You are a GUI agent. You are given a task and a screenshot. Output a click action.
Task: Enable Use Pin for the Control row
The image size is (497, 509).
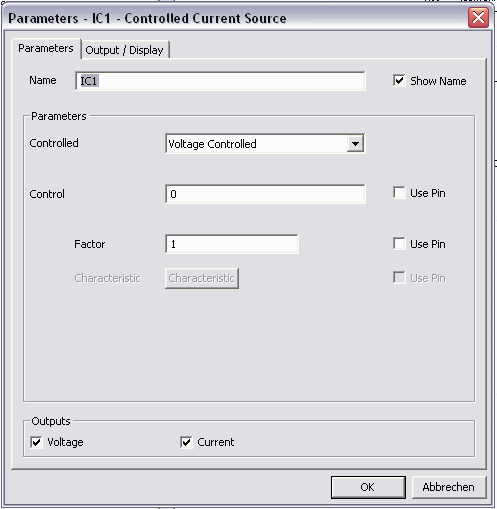pos(399,193)
